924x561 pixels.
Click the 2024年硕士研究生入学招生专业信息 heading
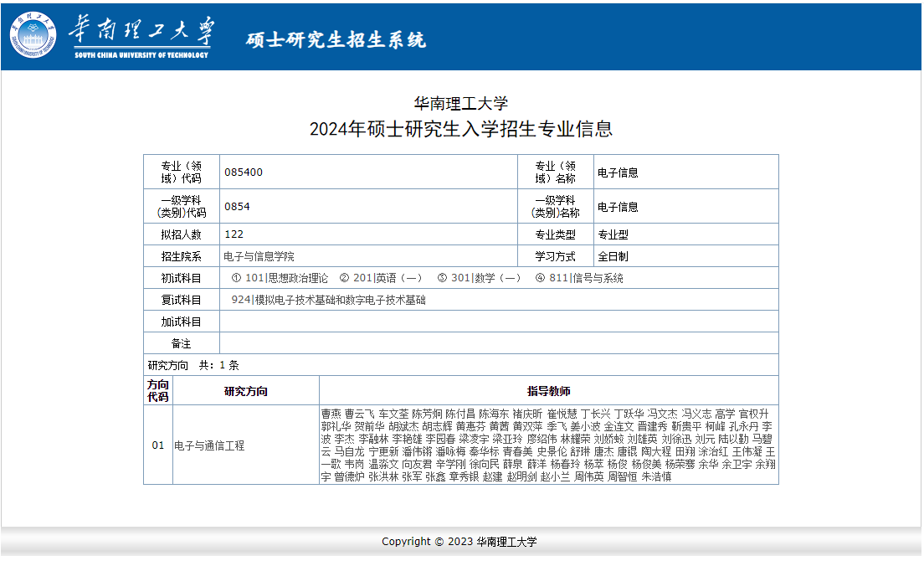coord(461,128)
